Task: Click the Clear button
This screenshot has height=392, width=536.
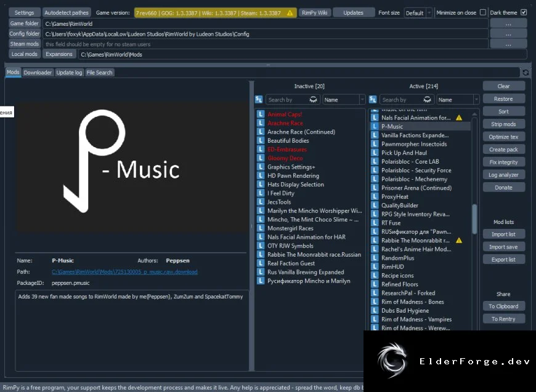Action: click(x=504, y=86)
